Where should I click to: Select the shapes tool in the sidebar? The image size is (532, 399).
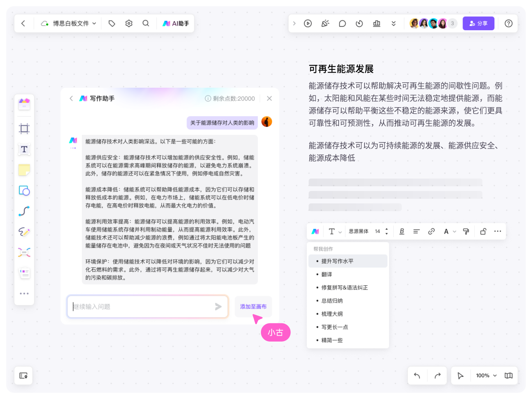click(x=24, y=190)
